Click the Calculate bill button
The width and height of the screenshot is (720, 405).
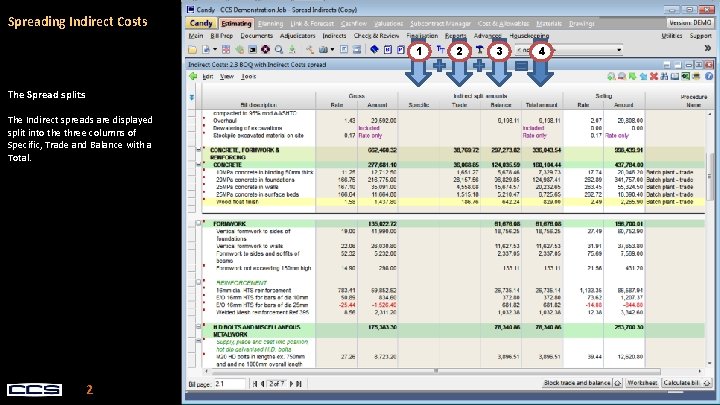(686, 382)
